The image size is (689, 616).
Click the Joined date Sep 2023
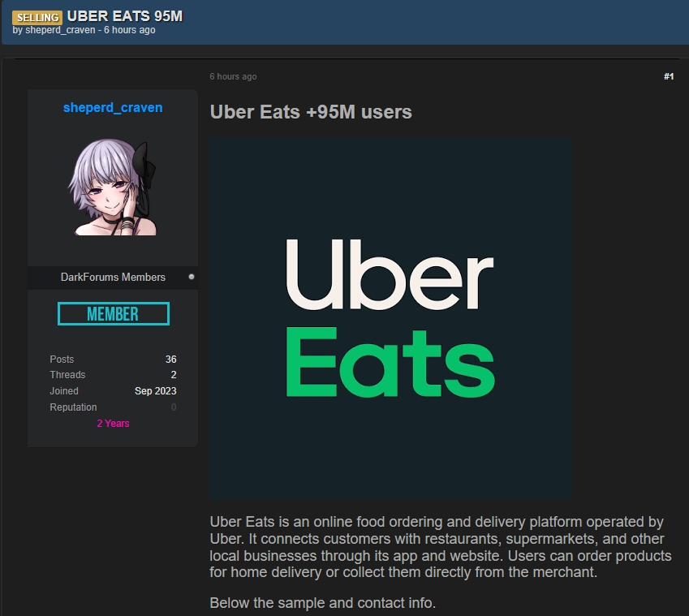[x=156, y=391]
